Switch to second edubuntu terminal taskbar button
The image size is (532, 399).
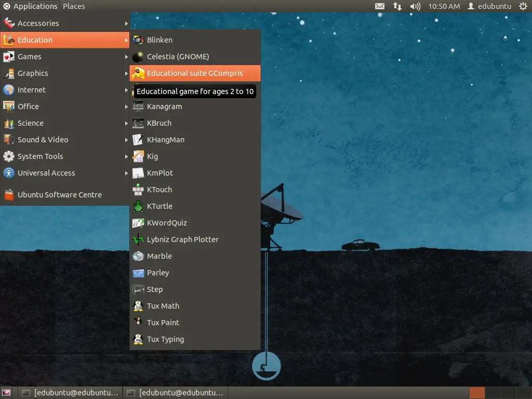tap(175, 393)
